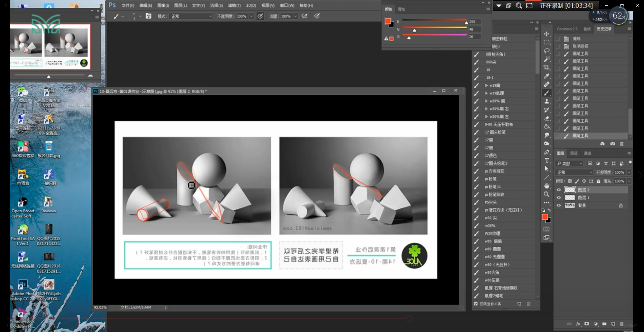644x332 pixels.
Task: Select the Smudge tool
Action: (547, 135)
